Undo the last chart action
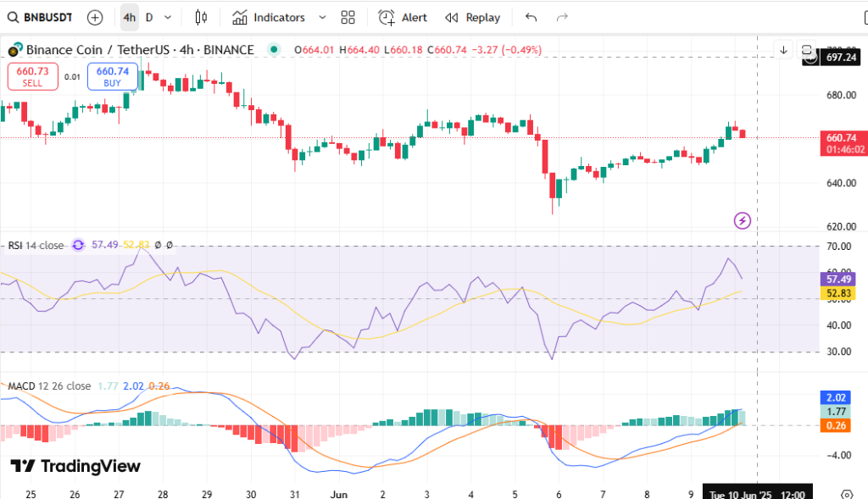 (x=531, y=18)
